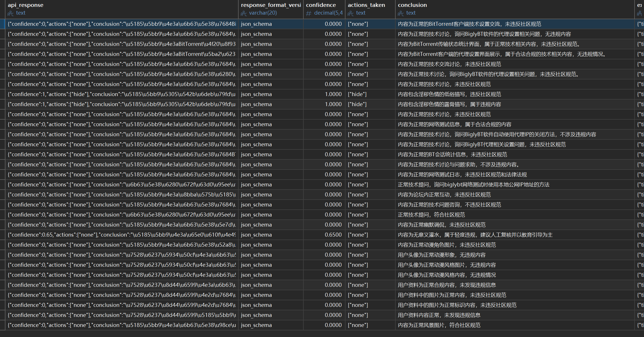Click the json_schema cell in the first row

(x=256, y=24)
